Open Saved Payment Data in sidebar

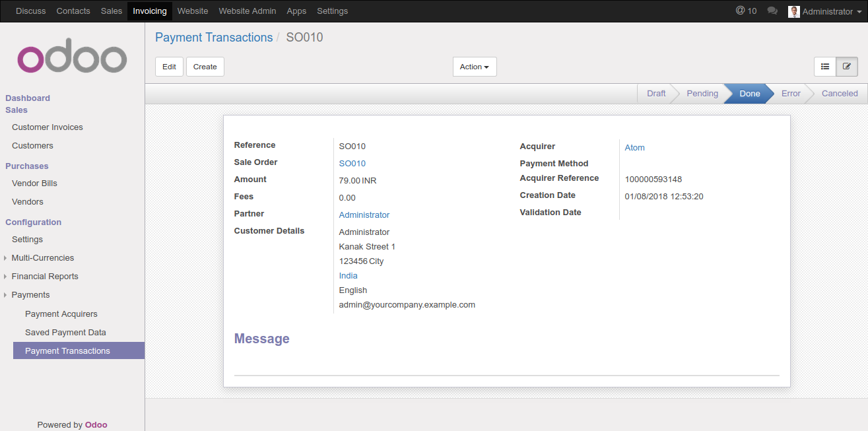click(65, 333)
